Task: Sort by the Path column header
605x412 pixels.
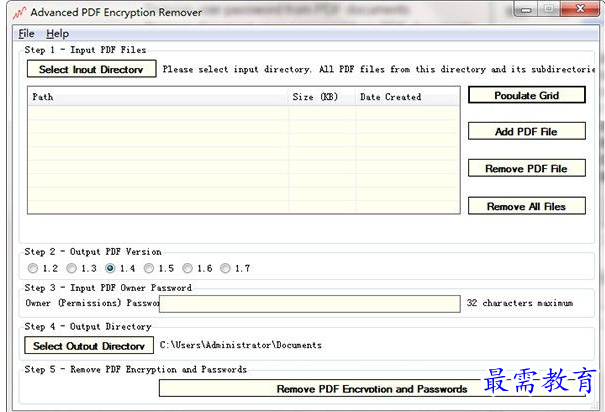Action: (x=158, y=97)
